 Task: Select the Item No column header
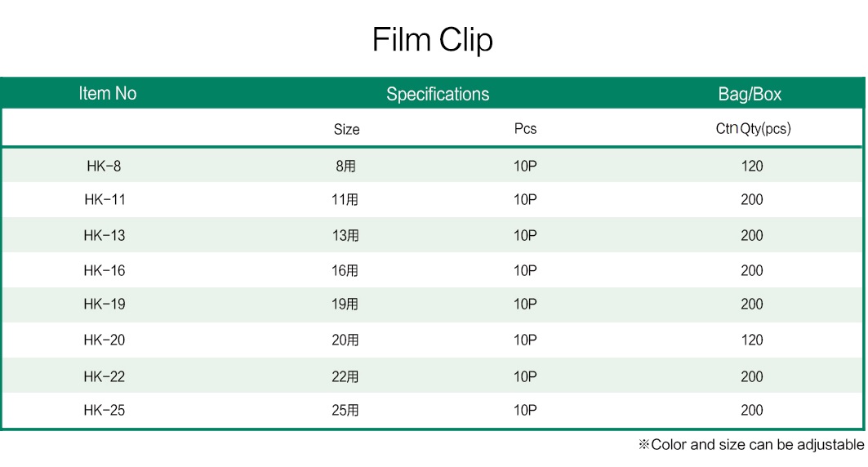(x=108, y=94)
